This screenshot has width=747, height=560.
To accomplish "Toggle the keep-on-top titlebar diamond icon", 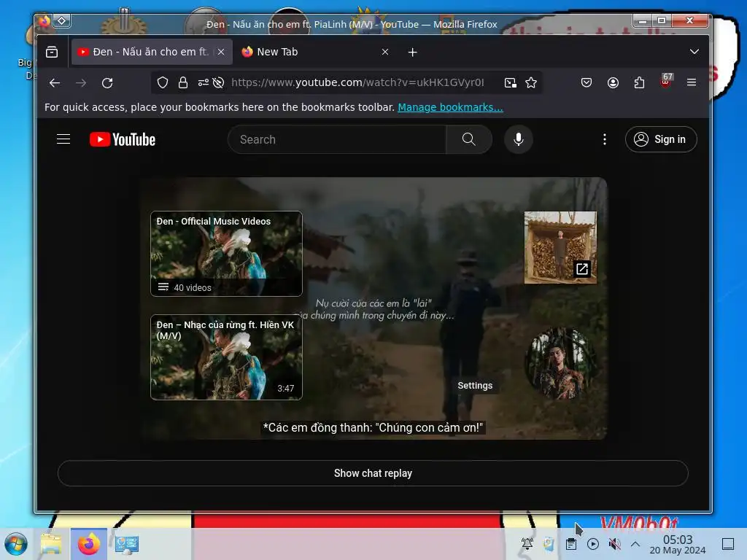I will tap(62, 21).
